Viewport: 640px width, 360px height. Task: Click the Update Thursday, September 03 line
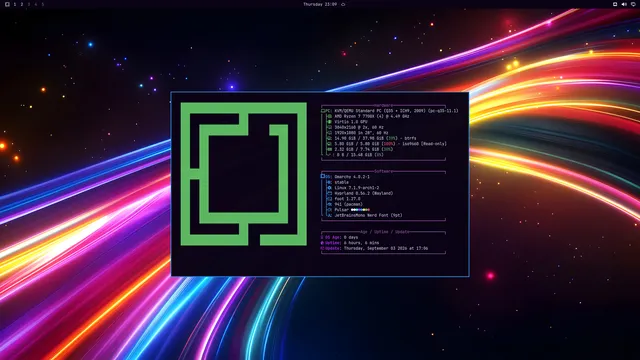(x=374, y=248)
